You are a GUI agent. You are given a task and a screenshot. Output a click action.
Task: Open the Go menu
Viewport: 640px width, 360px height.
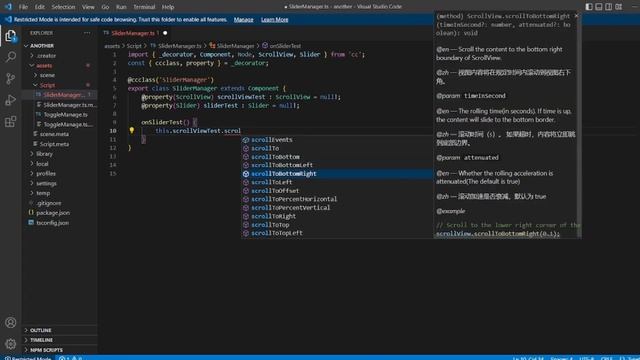tap(105, 7)
